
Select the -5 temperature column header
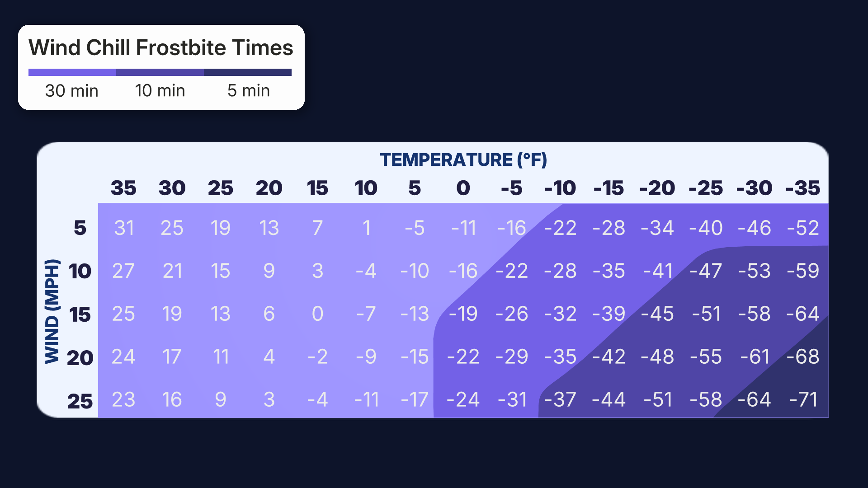point(511,188)
